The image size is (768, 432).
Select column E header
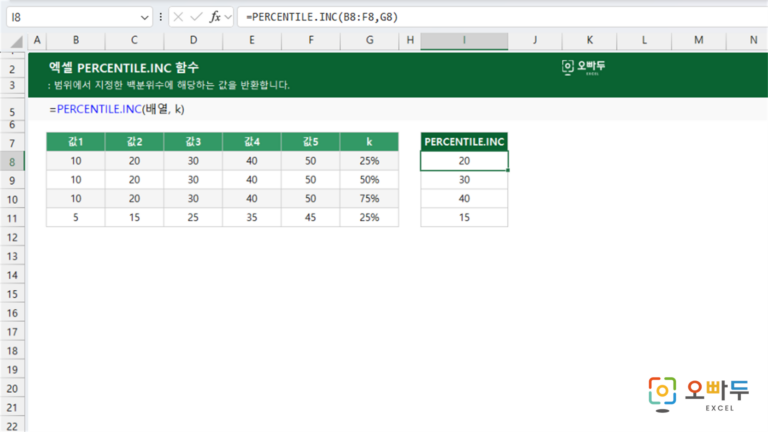252,41
